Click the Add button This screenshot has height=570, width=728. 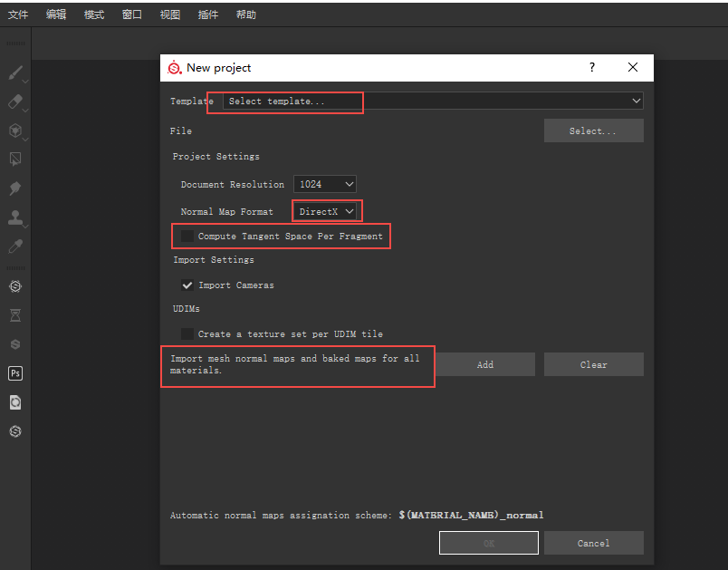[x=485, y=364]
